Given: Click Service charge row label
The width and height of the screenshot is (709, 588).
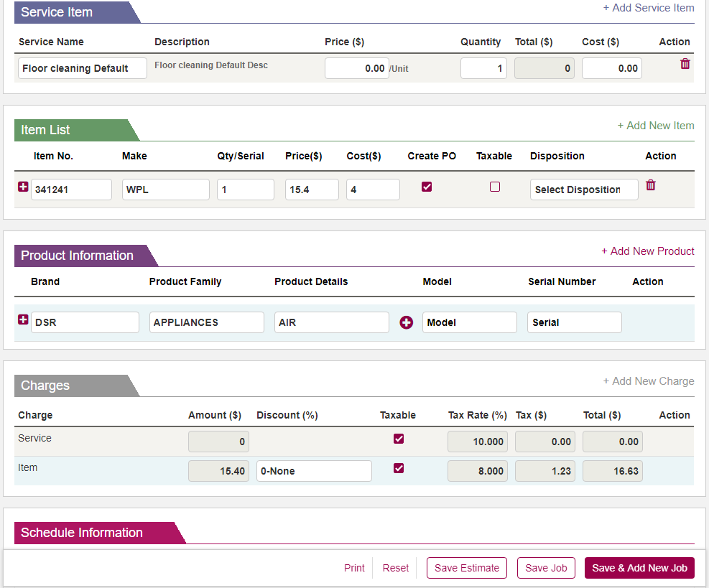Looking at the screenshot, I should [34, 439].
